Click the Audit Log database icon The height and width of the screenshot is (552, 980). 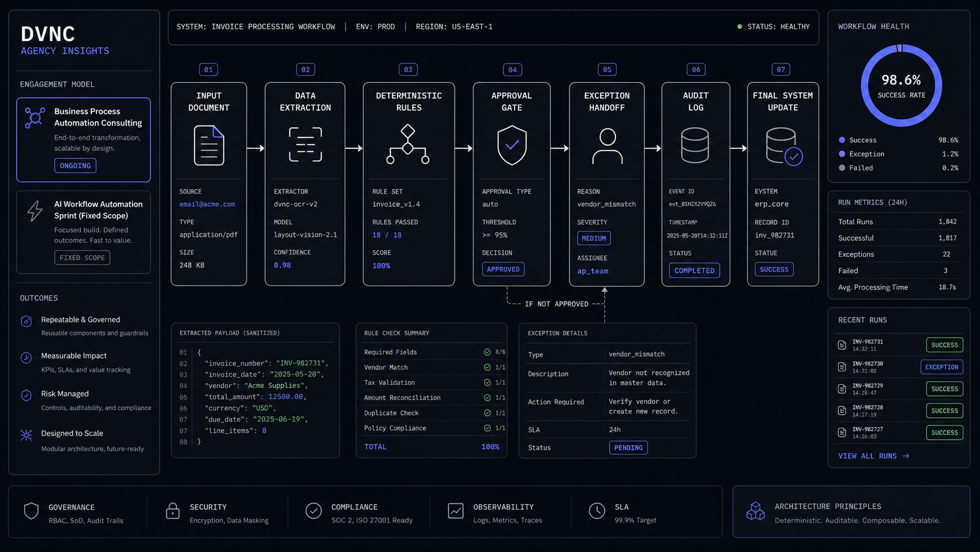(x=695, y=145)
